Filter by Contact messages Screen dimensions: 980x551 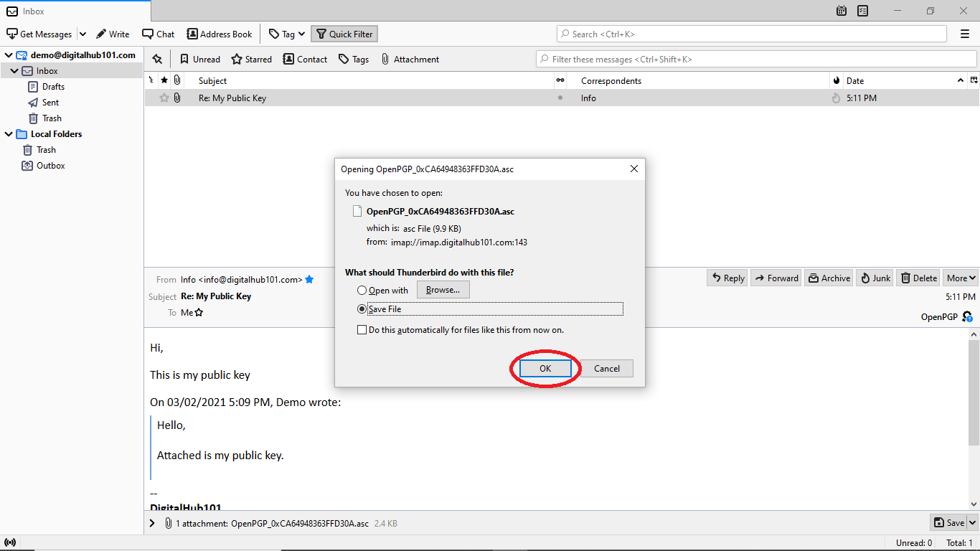305,60
